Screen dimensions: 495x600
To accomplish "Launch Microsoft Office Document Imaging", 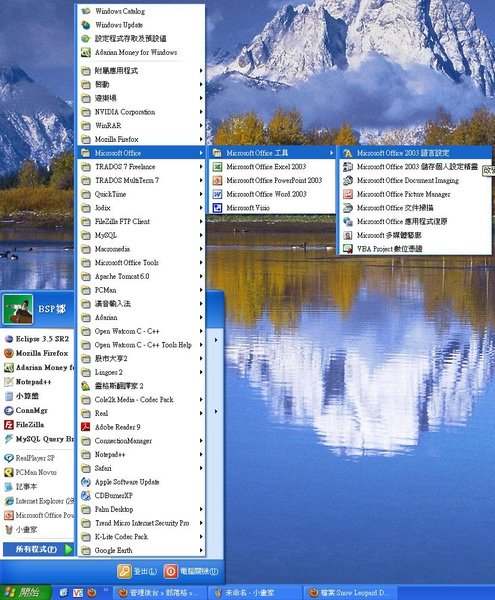I will click(415, 180).
